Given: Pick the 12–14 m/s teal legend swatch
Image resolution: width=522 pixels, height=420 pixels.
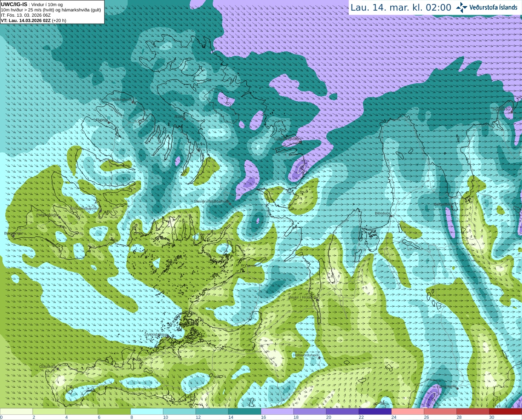Looking at the screenshot, I should click(212, 411).
